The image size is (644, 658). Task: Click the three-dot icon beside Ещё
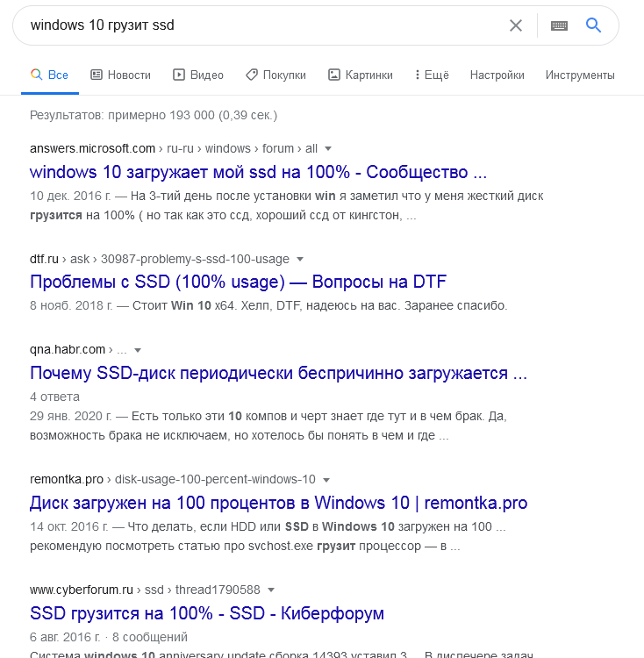point(417,75)
